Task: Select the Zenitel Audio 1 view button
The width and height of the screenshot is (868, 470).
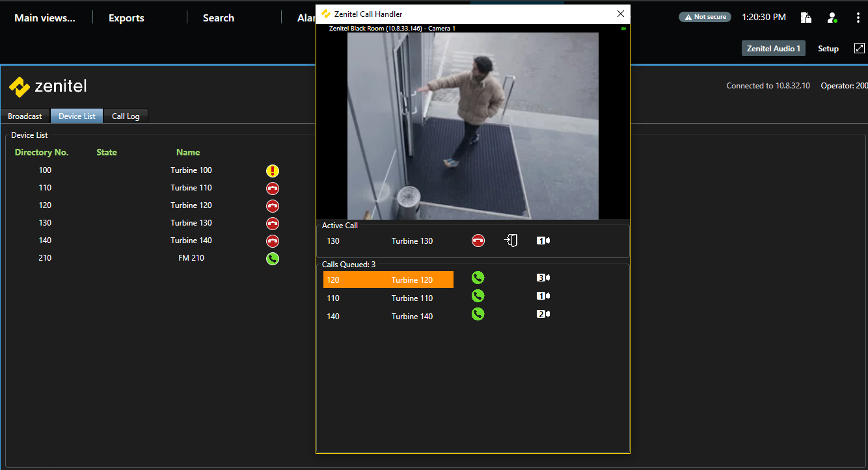Action: (773, 49)
